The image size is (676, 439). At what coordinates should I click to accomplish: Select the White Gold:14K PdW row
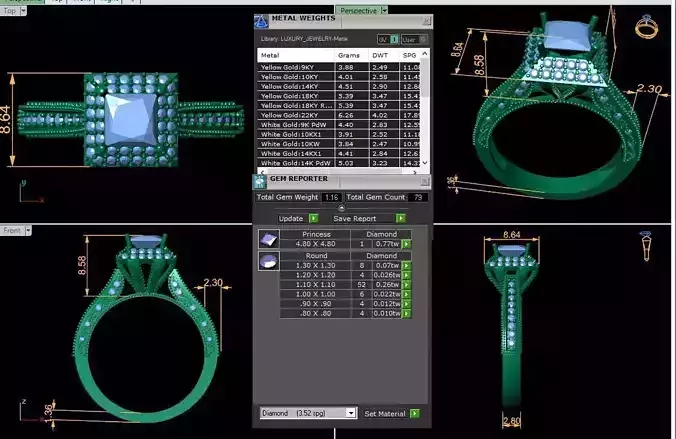tap(339, 163)
